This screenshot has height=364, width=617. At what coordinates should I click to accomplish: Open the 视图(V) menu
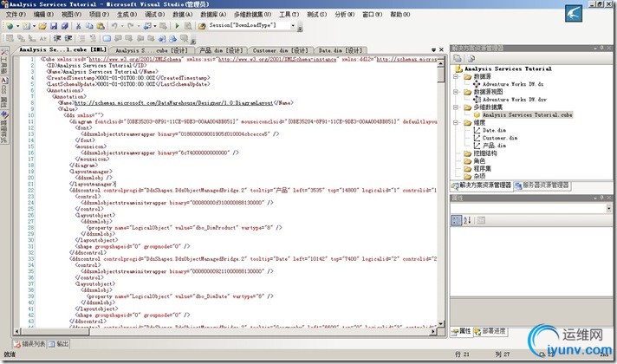click(x=71, y=14)
